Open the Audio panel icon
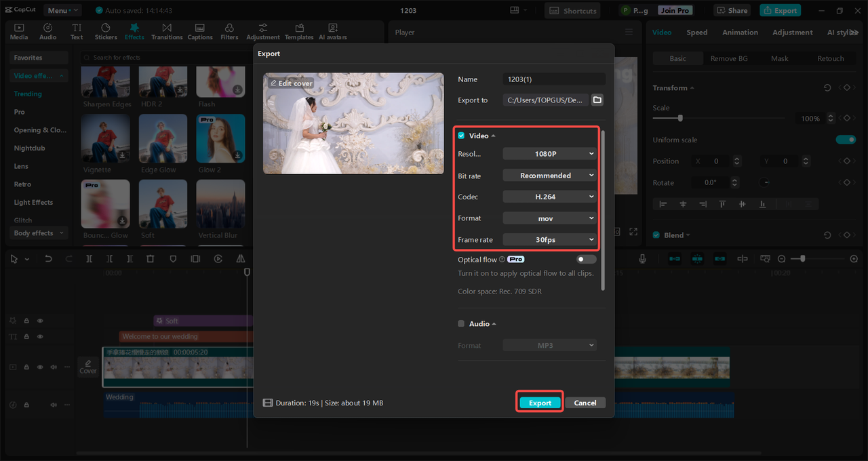Image resolution: width=868 pixels, height=461 pixels. [x=48, y=28]
